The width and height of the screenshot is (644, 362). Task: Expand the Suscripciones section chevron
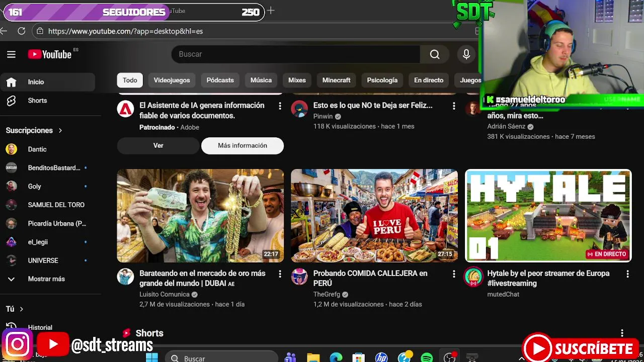click(x=60, y=130)
